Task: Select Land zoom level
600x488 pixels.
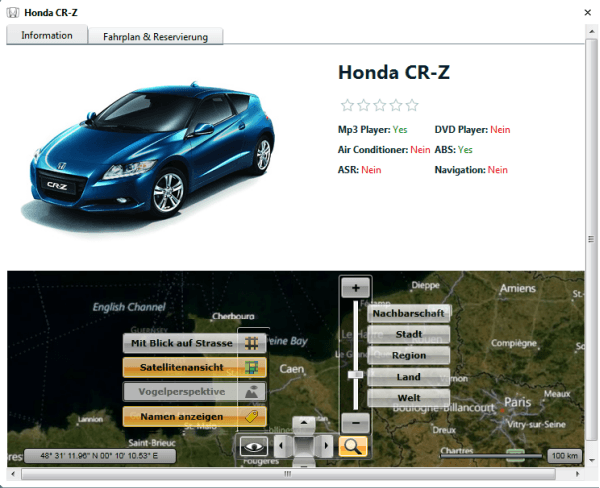Action: pos(408,377)
